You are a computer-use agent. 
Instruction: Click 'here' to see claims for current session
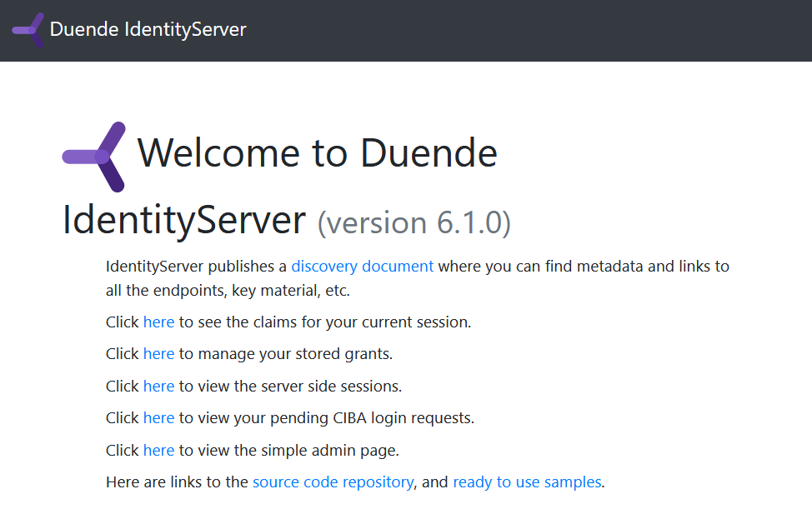(158, 322)
